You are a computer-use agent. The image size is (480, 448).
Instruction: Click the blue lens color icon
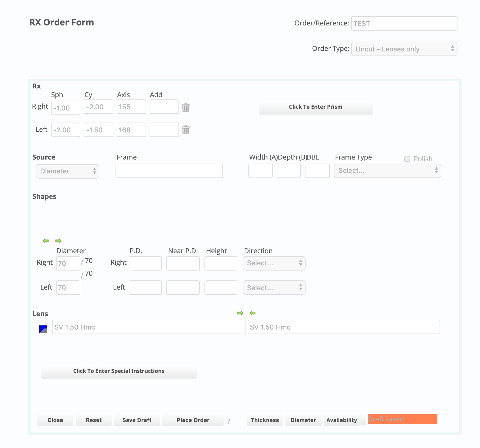point(43,329)
